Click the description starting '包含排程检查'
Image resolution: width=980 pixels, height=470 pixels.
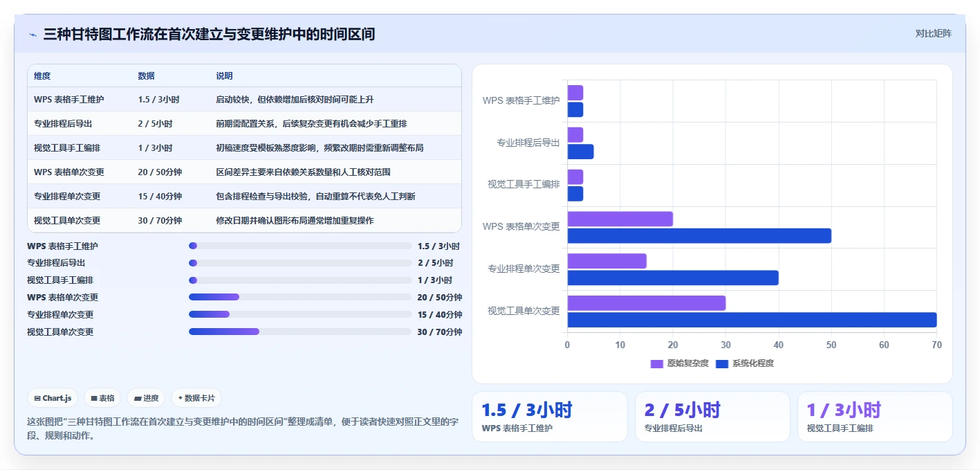(315, 197)
